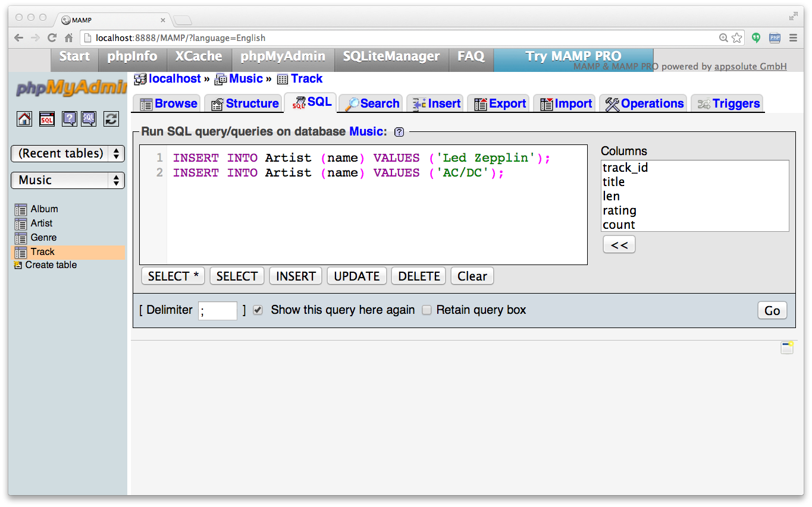Click the INSERT query button
The height and width of the screenshot is (507, 812).
[296, 276]
